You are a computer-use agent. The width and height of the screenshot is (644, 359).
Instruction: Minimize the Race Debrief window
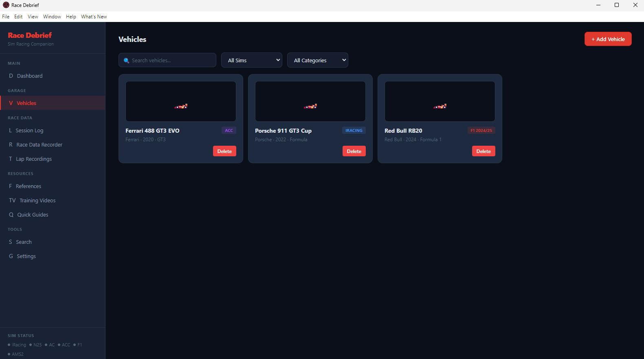coord(598,5)
